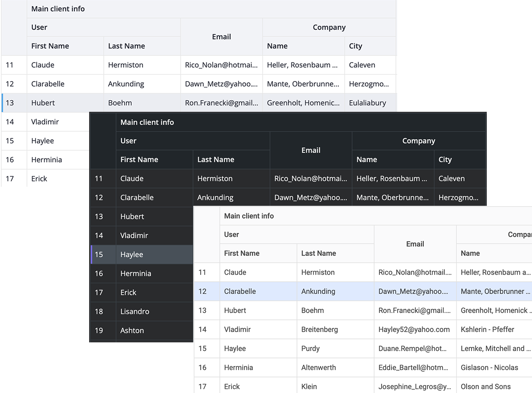
Task: Click Herzogmo… city in top-left light table
Action: point(369,84)
